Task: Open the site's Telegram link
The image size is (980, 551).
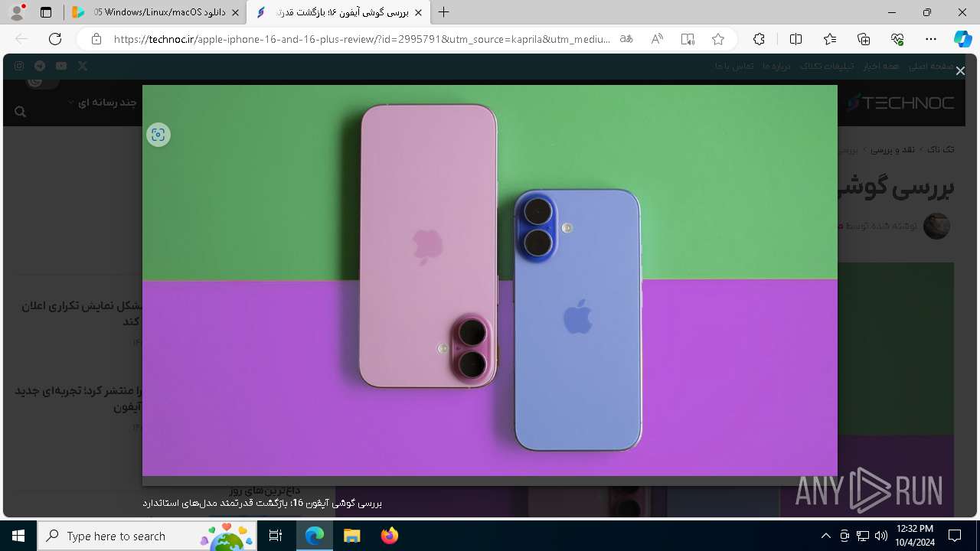Action: 40,66
